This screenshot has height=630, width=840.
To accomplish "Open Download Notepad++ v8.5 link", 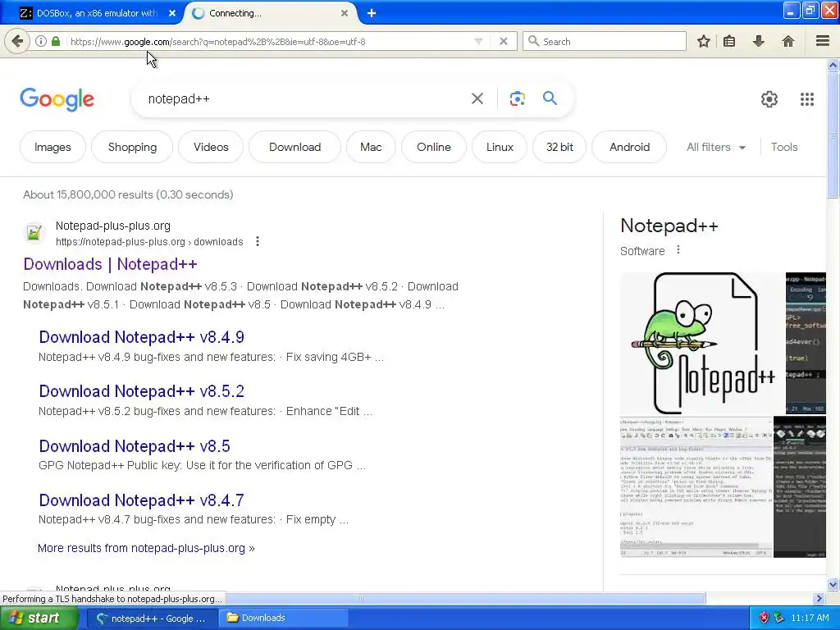I will [135, 445].
